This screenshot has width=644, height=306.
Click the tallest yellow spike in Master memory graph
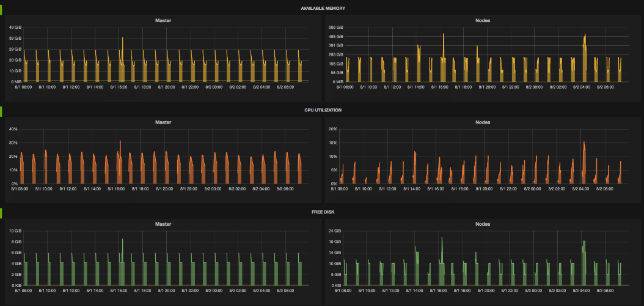[122, 39]
